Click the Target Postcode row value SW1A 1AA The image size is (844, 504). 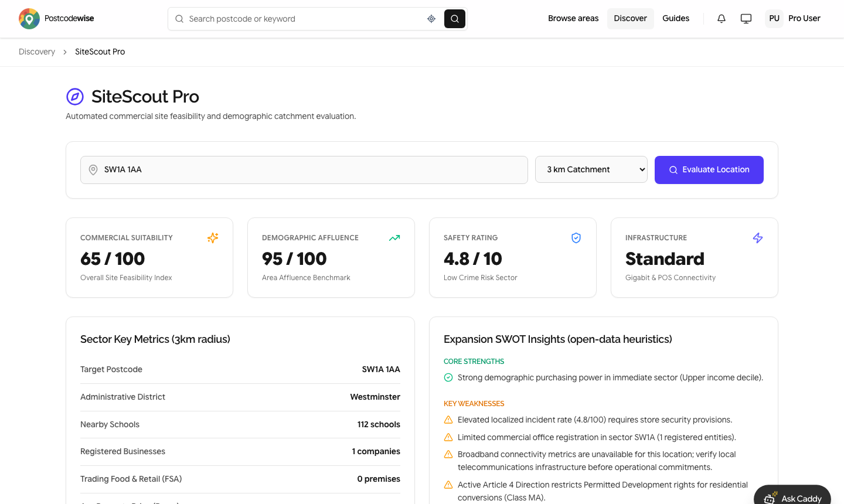tap(381, 370)
